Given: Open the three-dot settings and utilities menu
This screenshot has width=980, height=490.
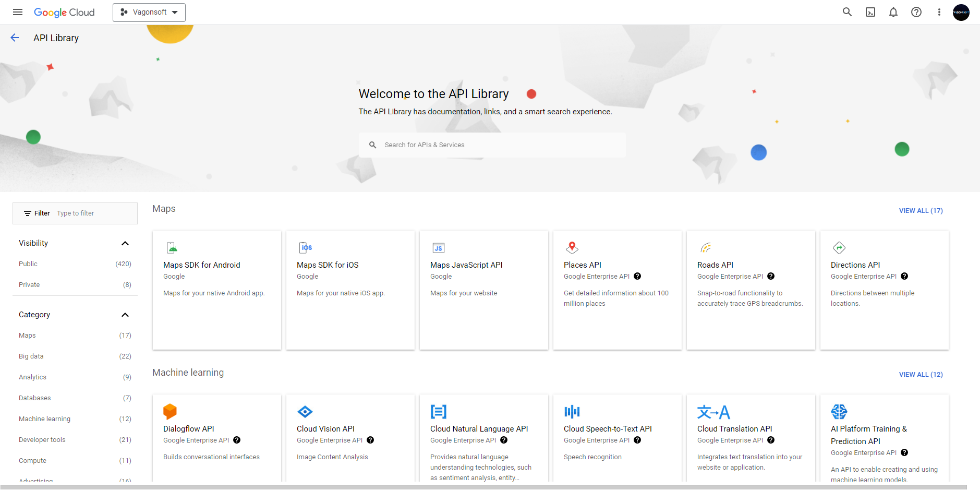Looking at the screenshot, I should 939,12.
